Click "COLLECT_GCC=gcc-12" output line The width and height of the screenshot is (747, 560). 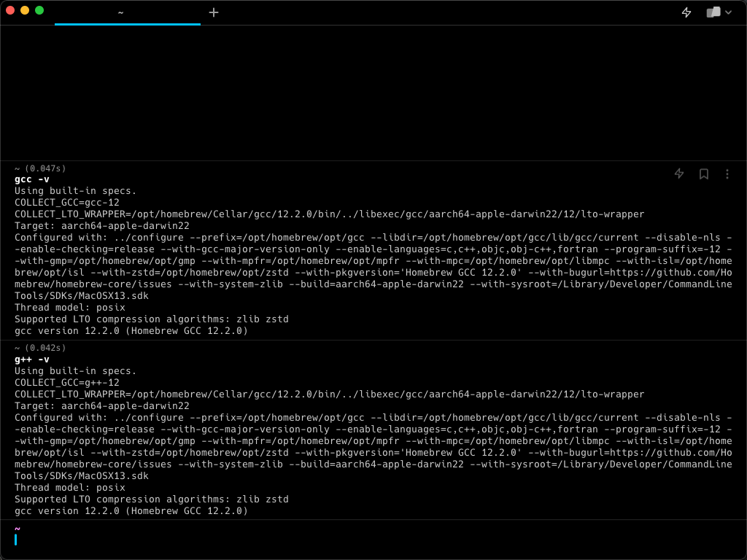[x=66, y=203]
